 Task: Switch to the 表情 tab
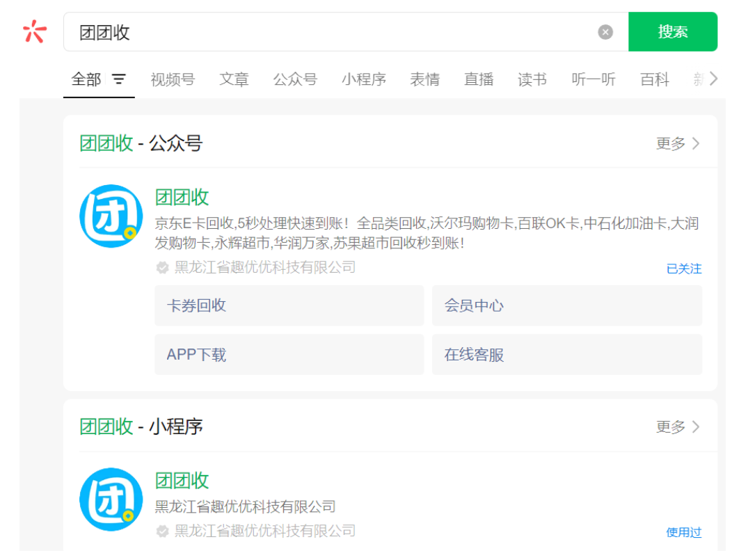point(425,79)
